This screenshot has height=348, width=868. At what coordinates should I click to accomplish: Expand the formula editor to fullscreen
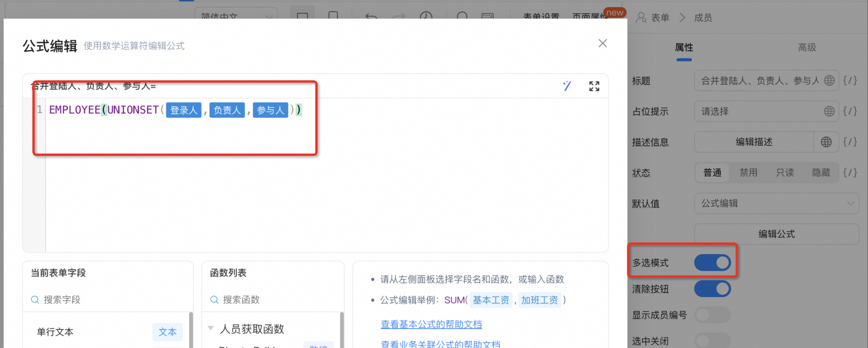[x=594, y=86]
